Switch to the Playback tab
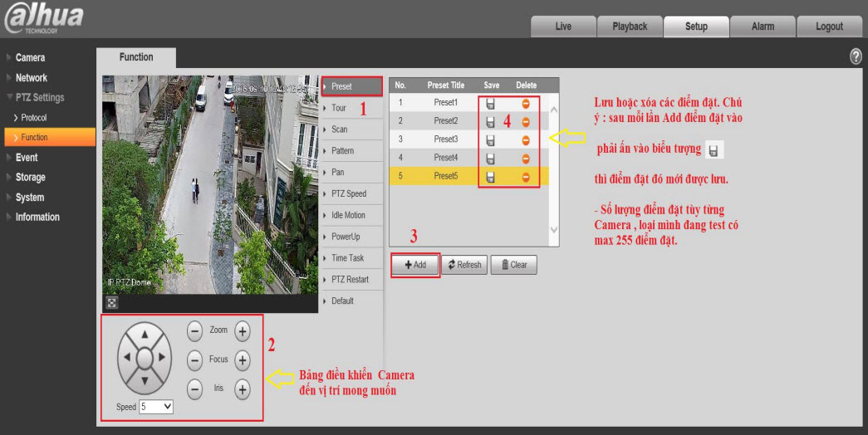The width and height of the screenshot is (868, 435). pyautogui.click(x=630, y=27)
